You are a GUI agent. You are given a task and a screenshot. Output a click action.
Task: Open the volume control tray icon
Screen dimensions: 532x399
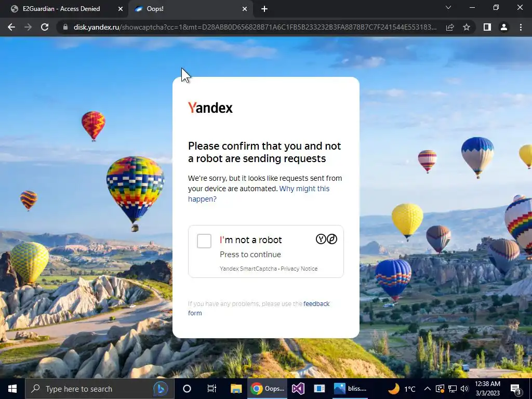coord(464,389)
